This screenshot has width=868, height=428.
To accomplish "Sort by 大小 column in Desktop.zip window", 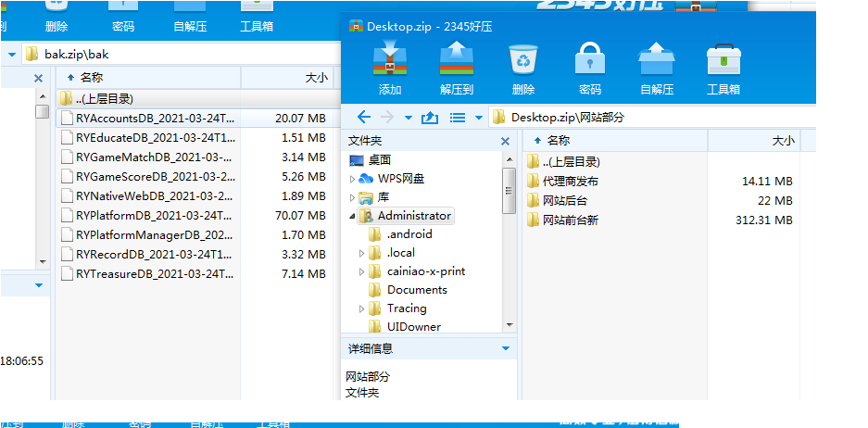I will click(754, 141).
